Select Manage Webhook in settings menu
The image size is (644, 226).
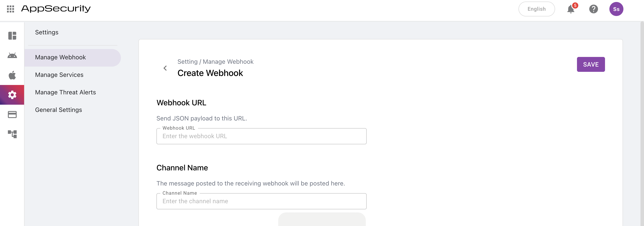coord(60,58)
